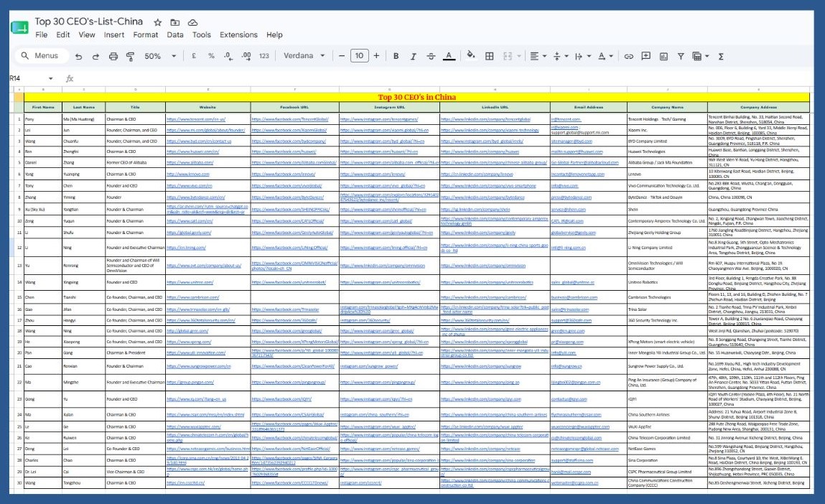Select the 'Former CEO of Alibaba' cell

[135, 162]
